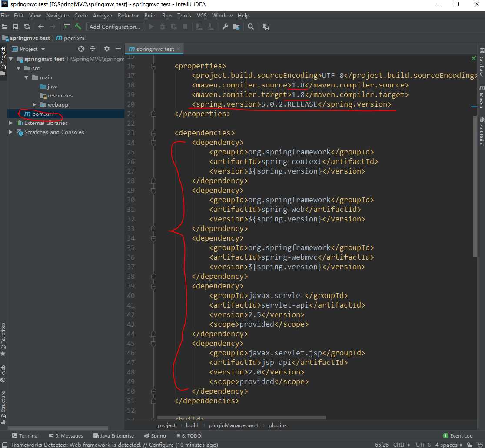Screen dimensions: 485x448
Task: Click the Search Everywhere magnifier icon
Action: pyautogui.click(x=251, y=27)
